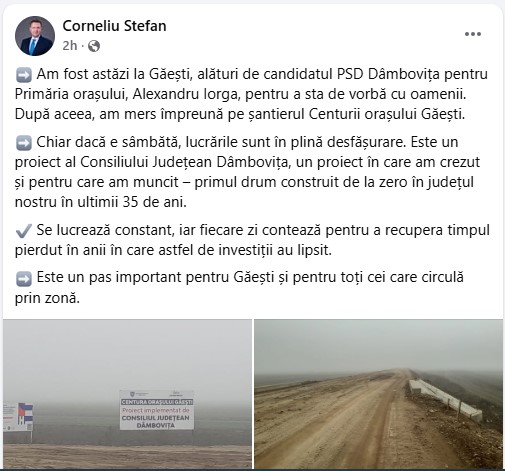The width and height of the screenshot is (505, 471).
Task: Click the public globe privacy icon
Action: 94,46
